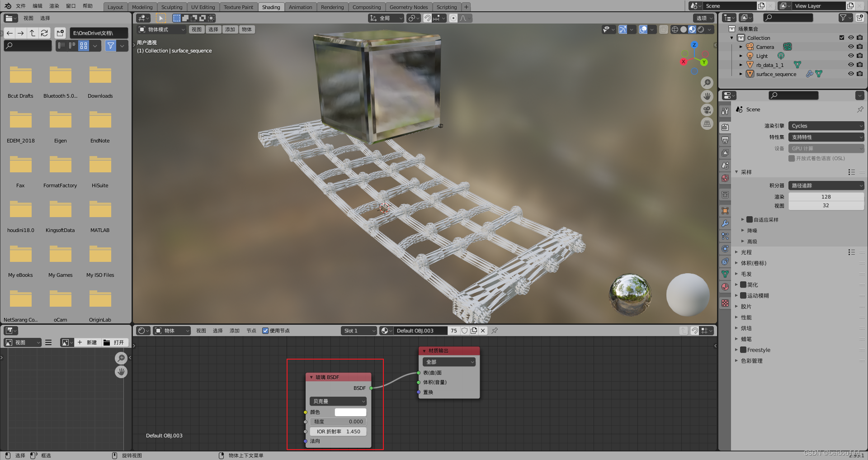
Task: Click the glass BSDF roughness slider
Action: coord(338,422)
